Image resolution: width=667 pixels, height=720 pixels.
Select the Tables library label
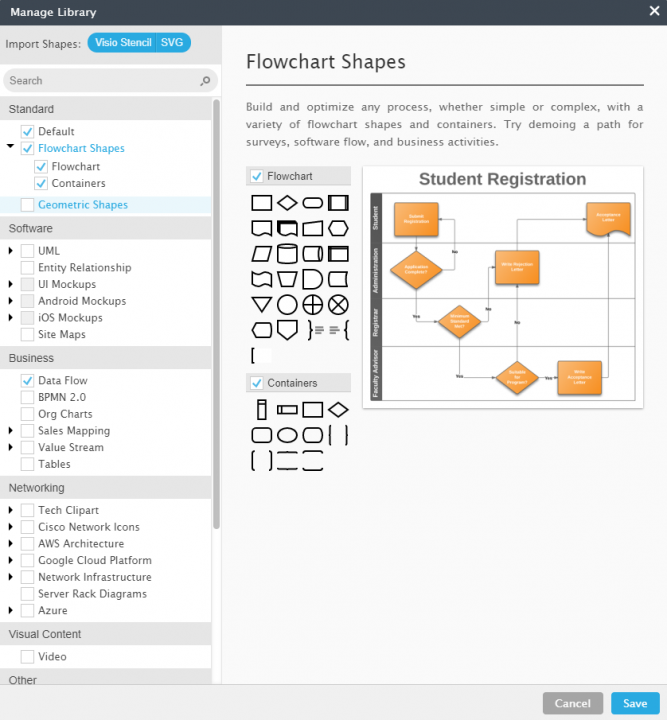(54, 464)
